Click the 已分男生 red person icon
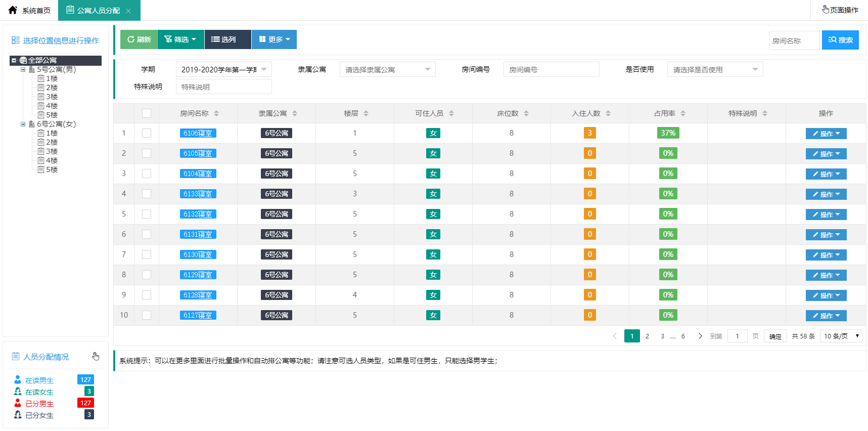Viewport: 868px width, 431px height. pos(18,403)
